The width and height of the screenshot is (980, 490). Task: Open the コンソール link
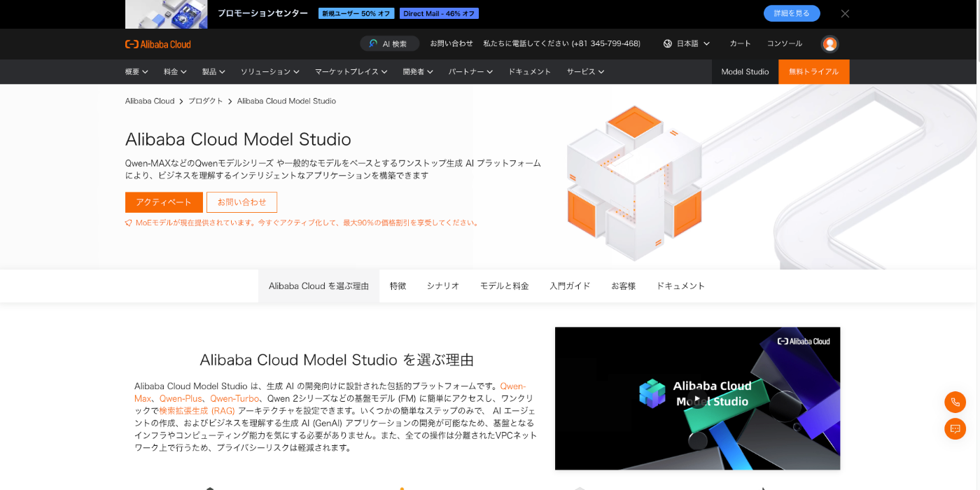pos(785,43)
